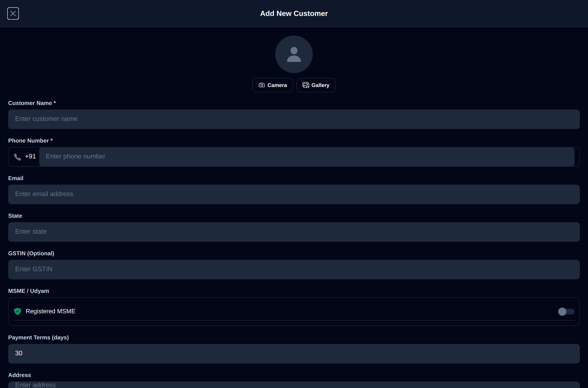Screen dimensions: 588x388
Task: Click the GSTIN (Optional) label
Action: [x=31, y=253]
